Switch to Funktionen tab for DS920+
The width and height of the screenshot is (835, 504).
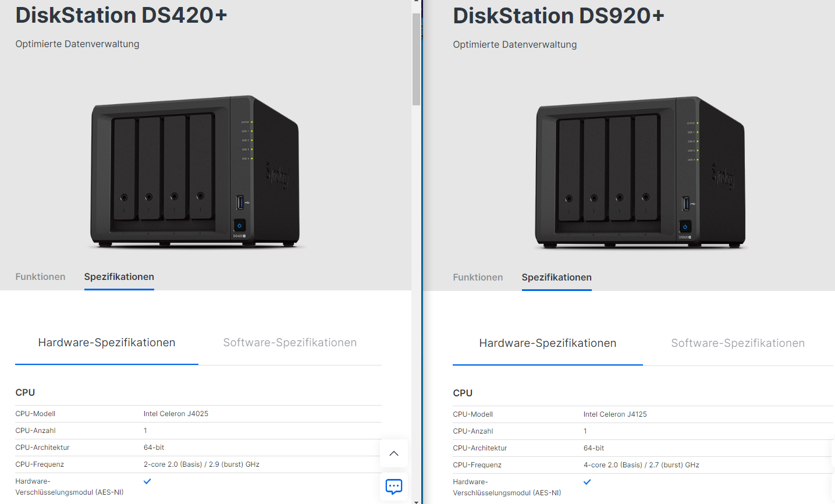pyautogui.click(x=478, y=278)
